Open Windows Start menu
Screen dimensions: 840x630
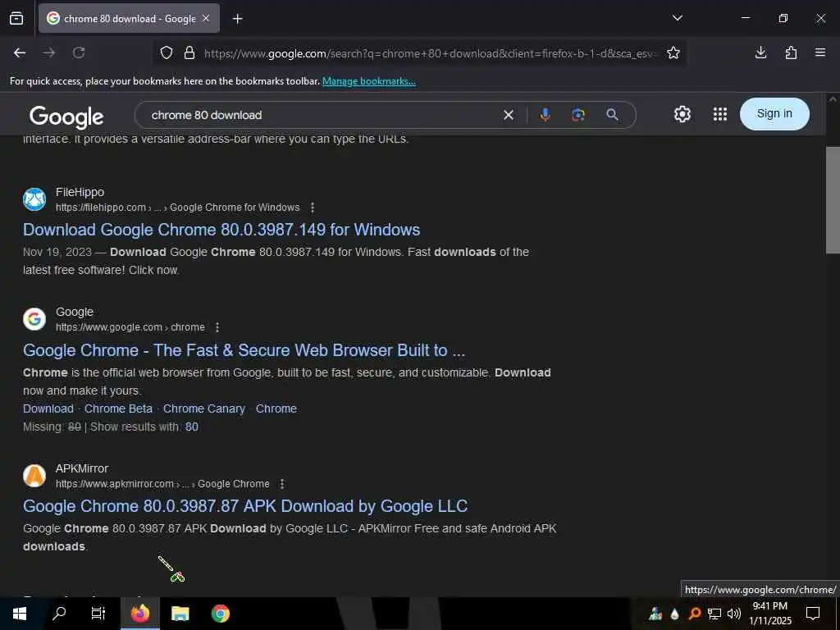pos(20,614)
